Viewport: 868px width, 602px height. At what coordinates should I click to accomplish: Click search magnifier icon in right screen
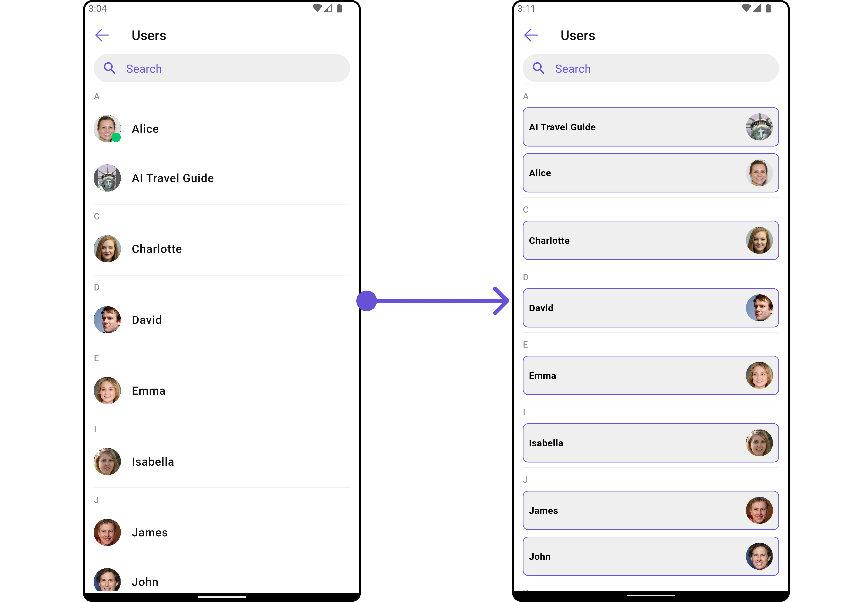(x=539, y=68)
